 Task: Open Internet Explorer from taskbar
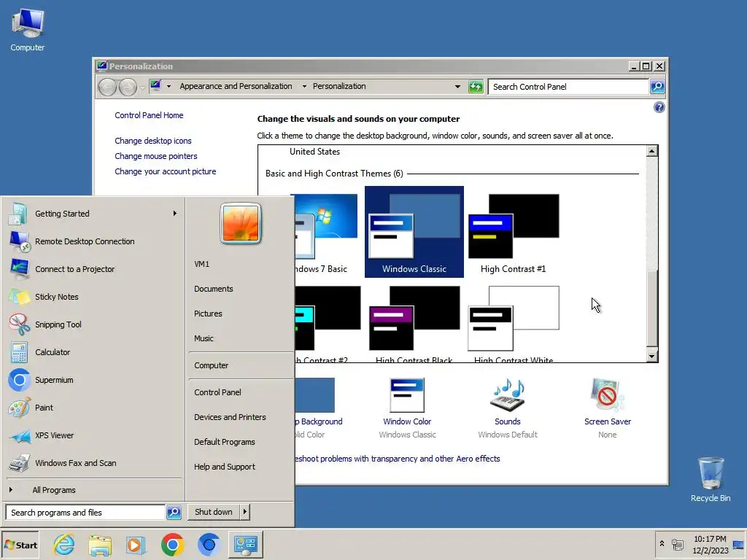point(64,544)
